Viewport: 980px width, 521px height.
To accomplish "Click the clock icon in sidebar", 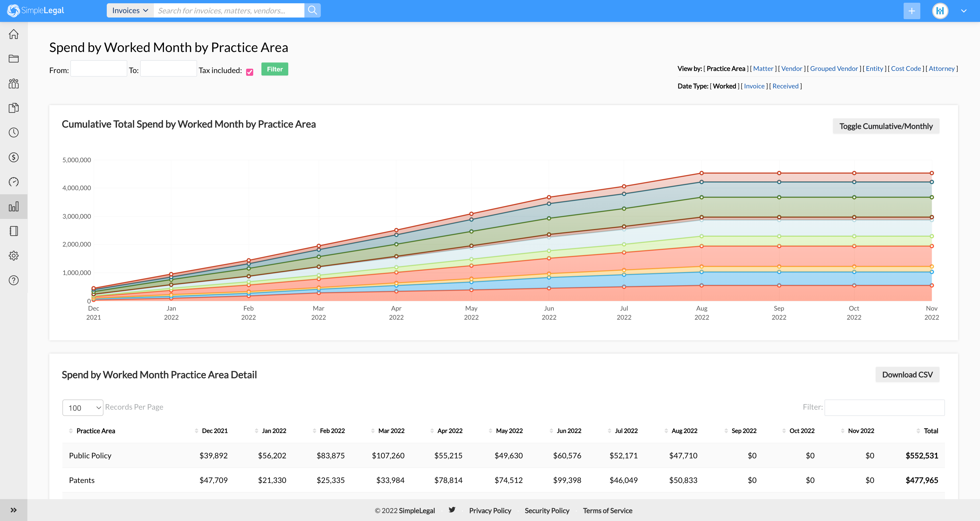I will click(14, 132).
